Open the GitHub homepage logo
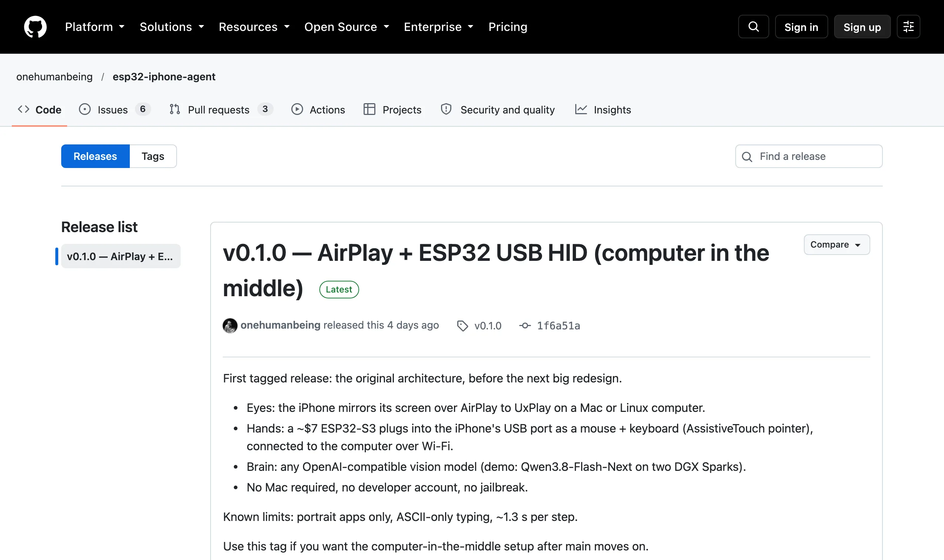The image size is (944, 560). tap(35, 27)
